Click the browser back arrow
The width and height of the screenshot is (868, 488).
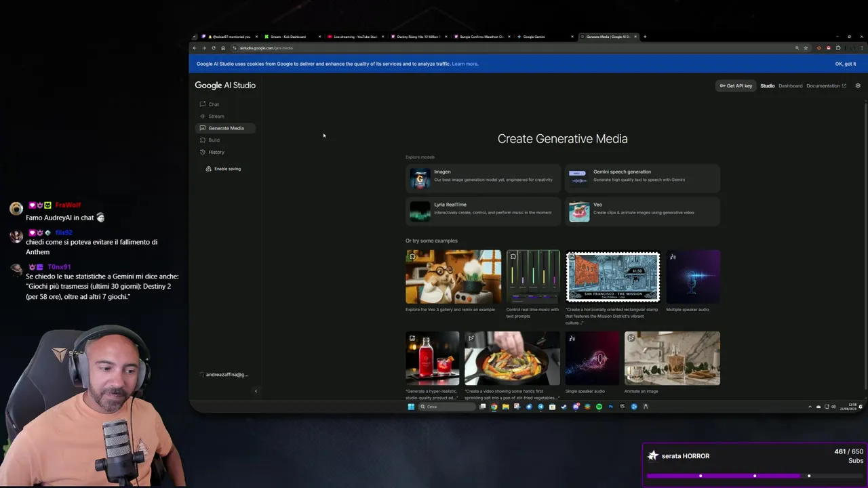pos(195,48)
